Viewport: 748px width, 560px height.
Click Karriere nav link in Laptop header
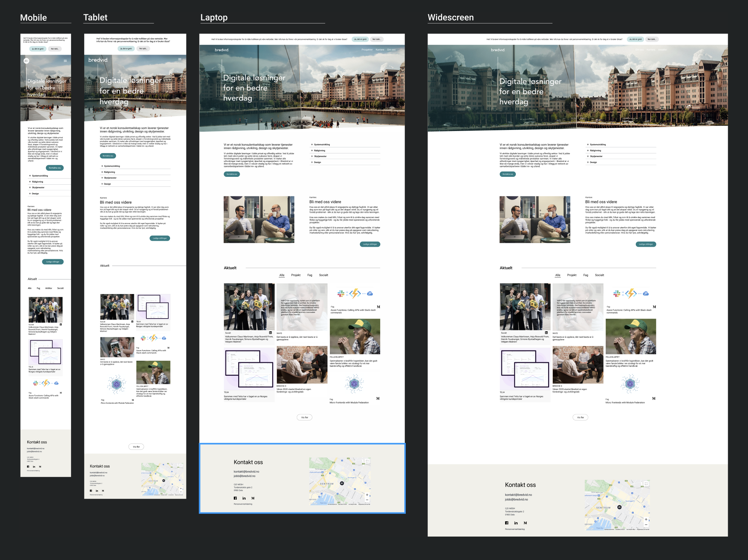380,50
